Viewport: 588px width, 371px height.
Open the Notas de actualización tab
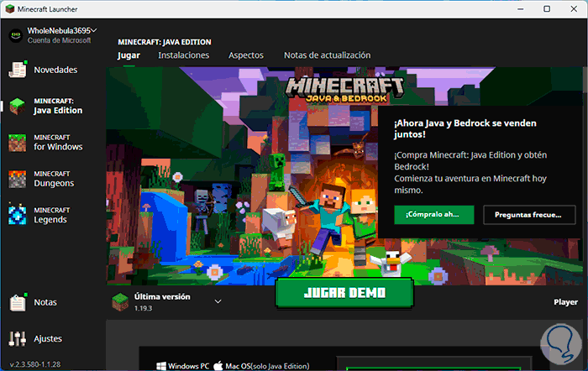point(327,55)
